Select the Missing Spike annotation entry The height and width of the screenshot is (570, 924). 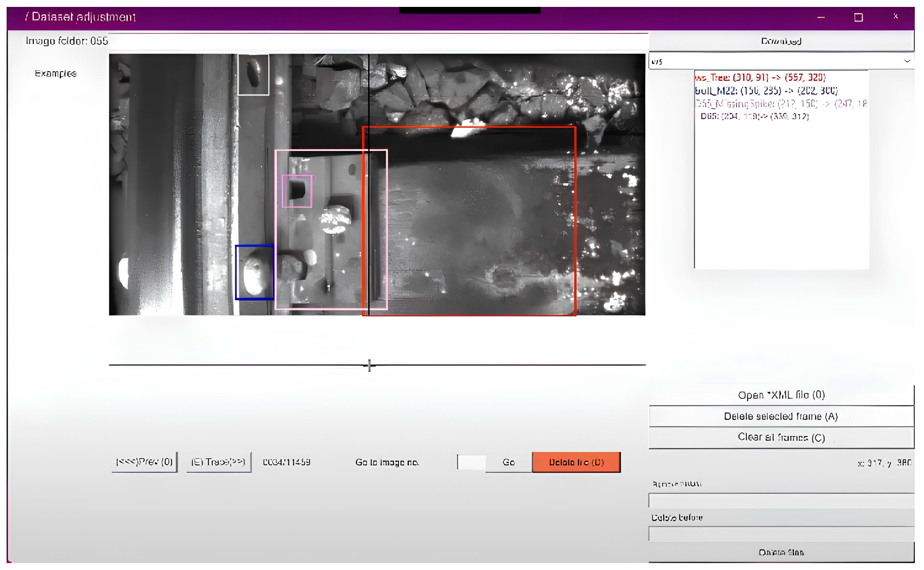[780, 103]
